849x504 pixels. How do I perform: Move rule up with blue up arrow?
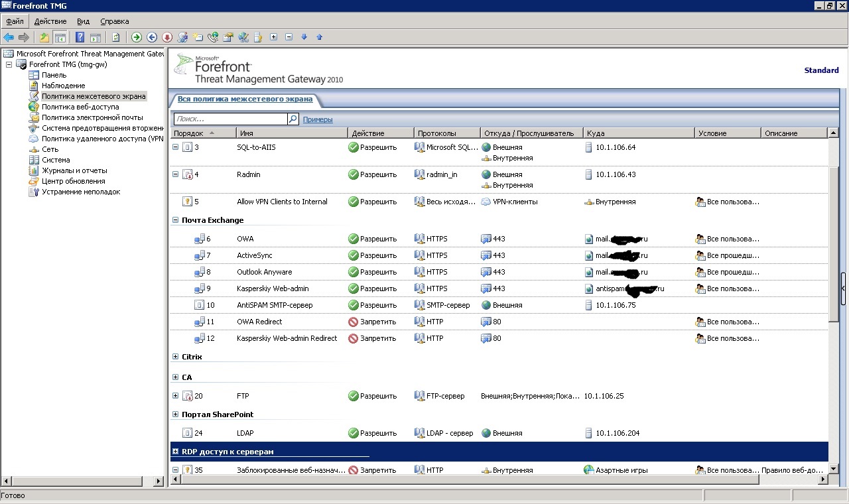320,37
